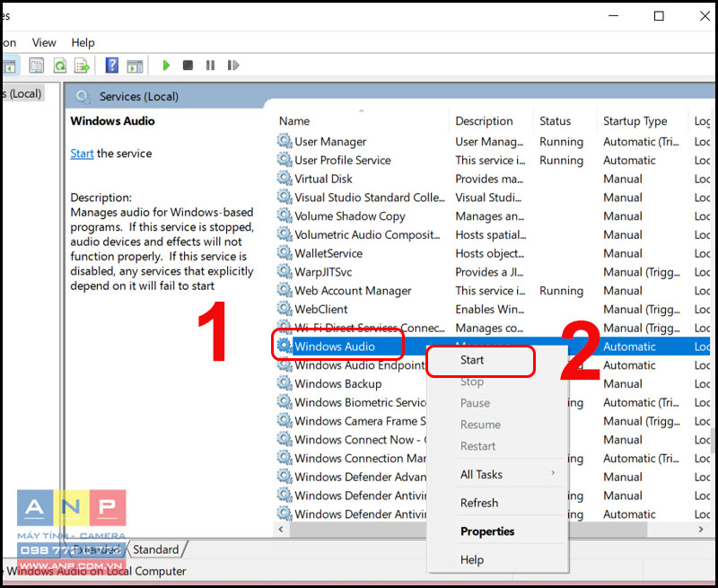The height and width of the screenshot is (588, 718).
Task: Click the horizontal scrollbar right arrow
Action: [701, 530]
